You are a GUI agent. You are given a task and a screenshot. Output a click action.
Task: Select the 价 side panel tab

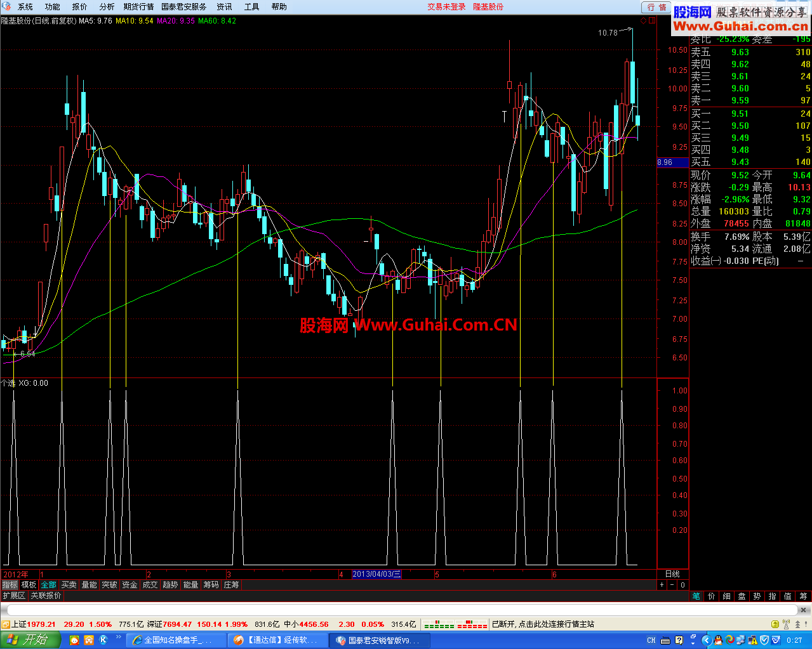(712, 596)
